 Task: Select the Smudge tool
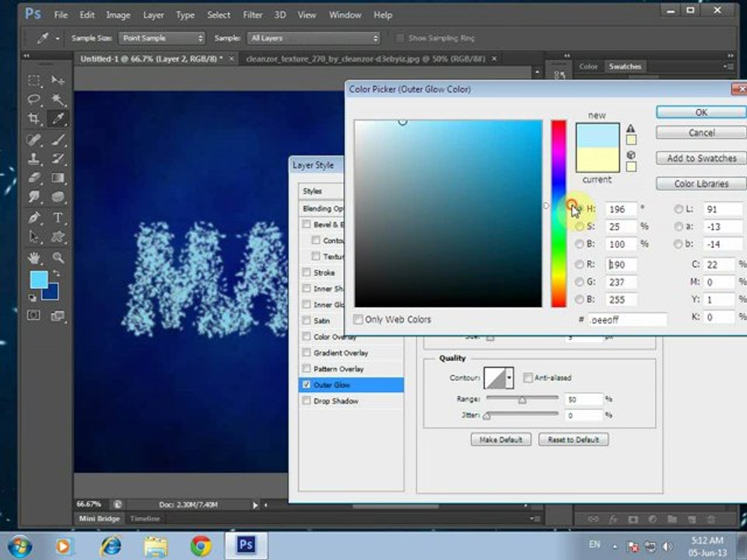[33, 196]
